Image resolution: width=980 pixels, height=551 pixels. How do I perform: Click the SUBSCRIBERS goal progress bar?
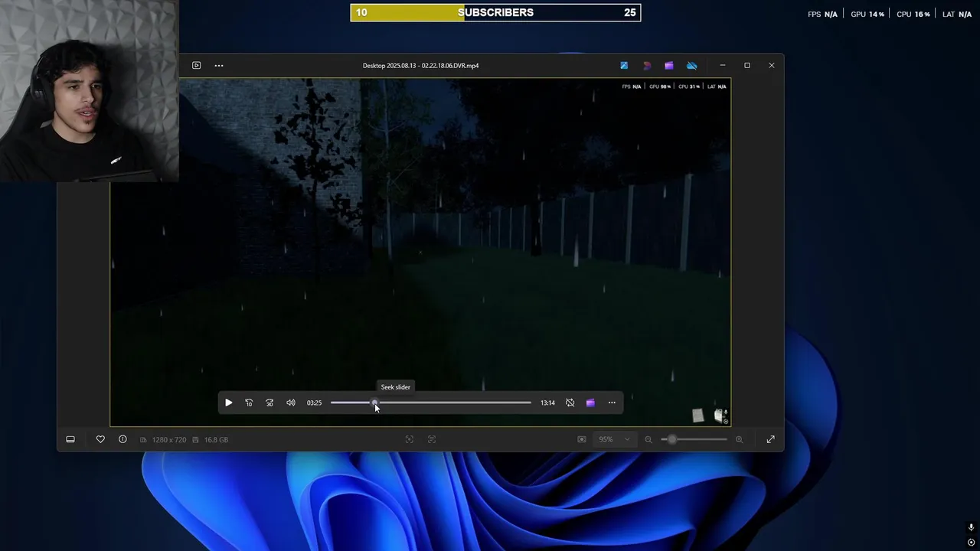(x=495, y=12)
